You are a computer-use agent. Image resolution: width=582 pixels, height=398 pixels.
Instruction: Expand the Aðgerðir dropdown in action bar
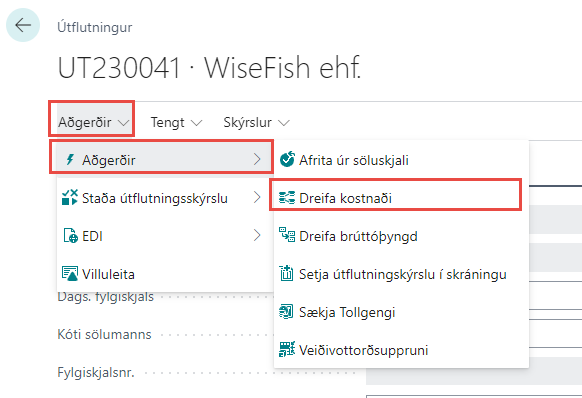click(94, 122)
